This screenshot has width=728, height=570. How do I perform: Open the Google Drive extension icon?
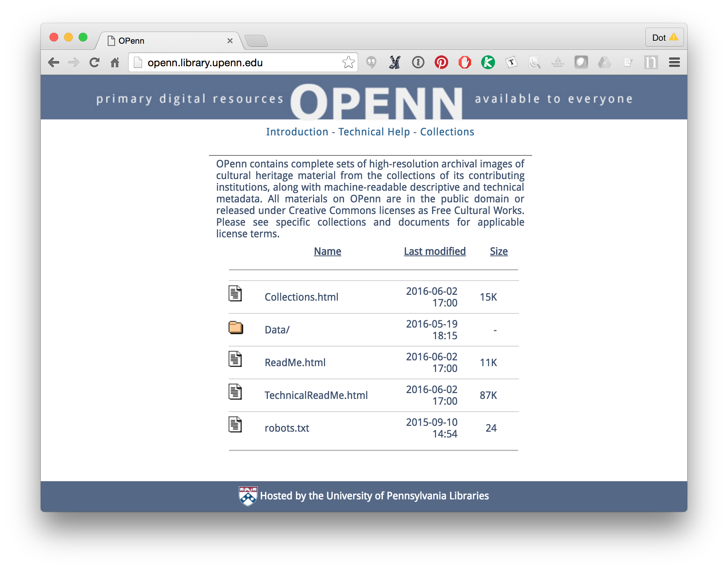click(x=604, y=62)
